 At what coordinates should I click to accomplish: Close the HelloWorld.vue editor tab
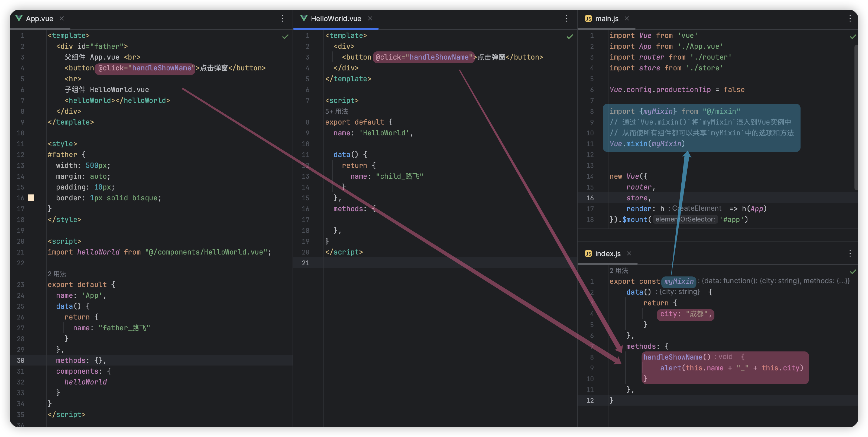370,18
